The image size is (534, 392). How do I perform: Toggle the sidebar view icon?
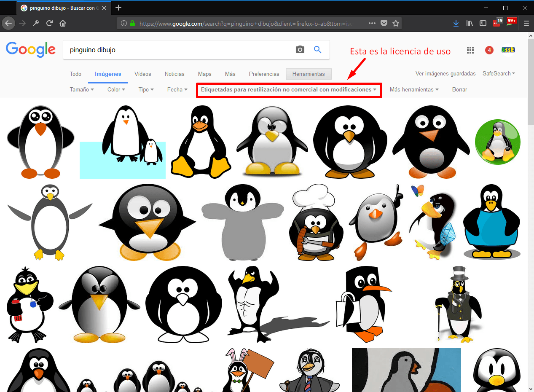point(483,23)
